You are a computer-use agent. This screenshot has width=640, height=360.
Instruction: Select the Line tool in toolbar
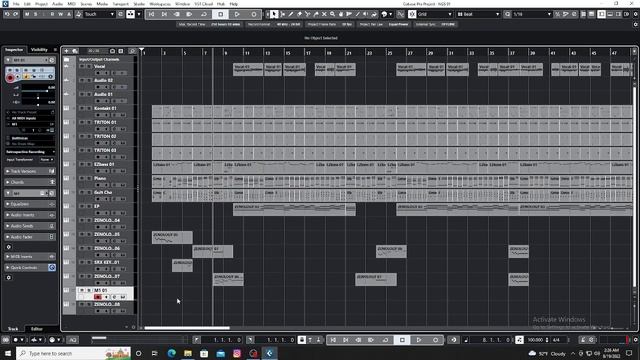357,14
